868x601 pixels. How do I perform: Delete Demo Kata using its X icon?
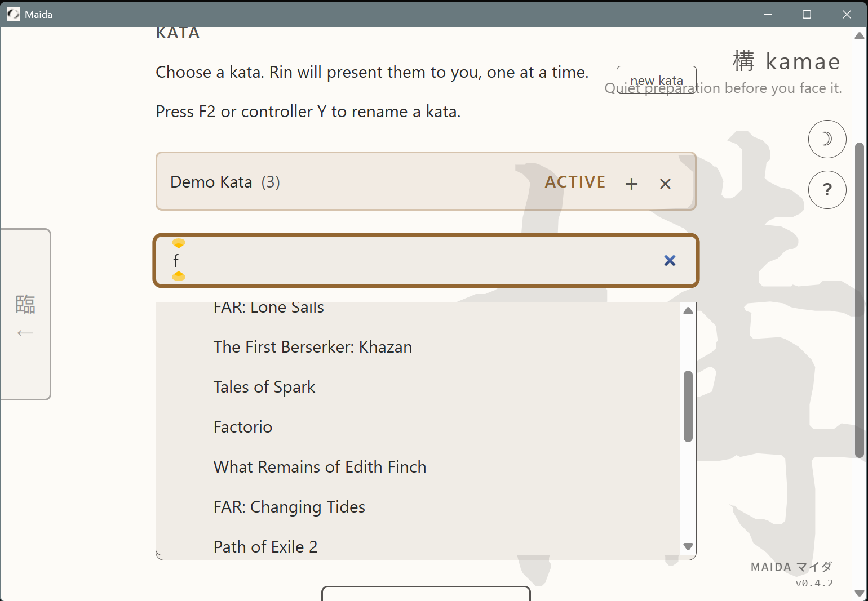665,184
